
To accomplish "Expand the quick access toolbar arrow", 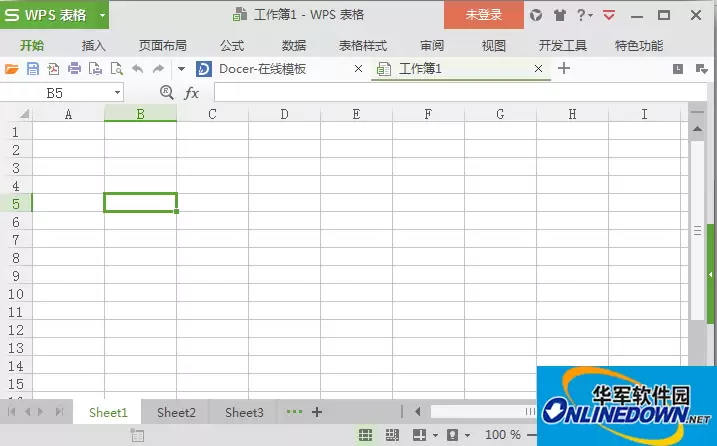I will 182,70.
